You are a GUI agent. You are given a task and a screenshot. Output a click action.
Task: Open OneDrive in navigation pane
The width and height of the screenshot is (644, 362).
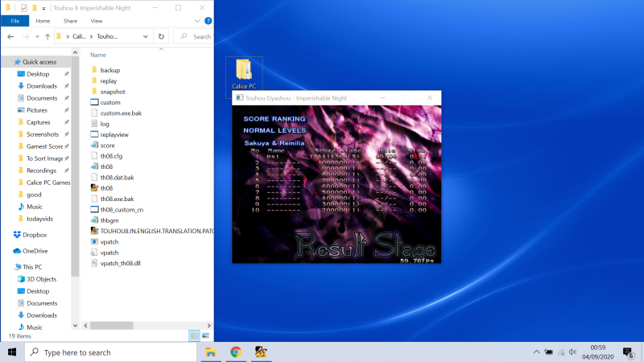point(35,251)
